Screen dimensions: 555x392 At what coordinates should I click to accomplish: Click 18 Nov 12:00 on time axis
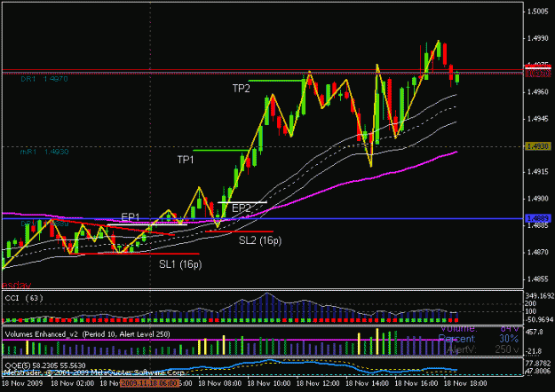point(318,383)
